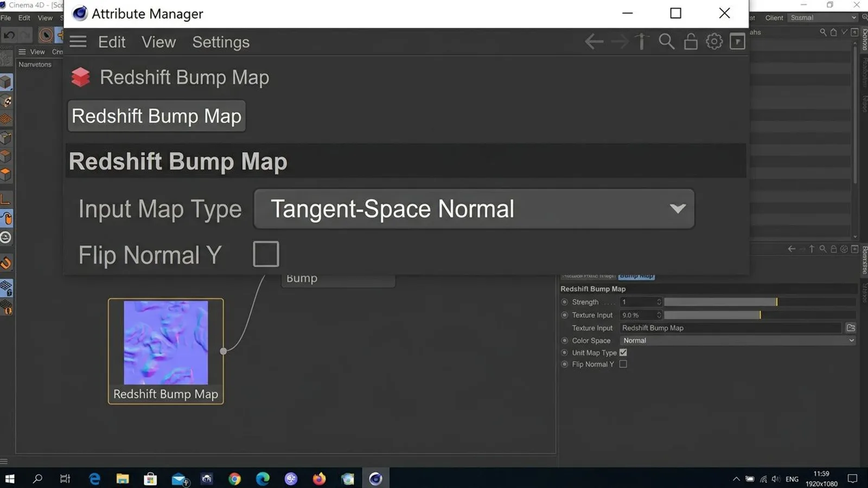Click the slider next to 9.0 % value

pos(759,315)
